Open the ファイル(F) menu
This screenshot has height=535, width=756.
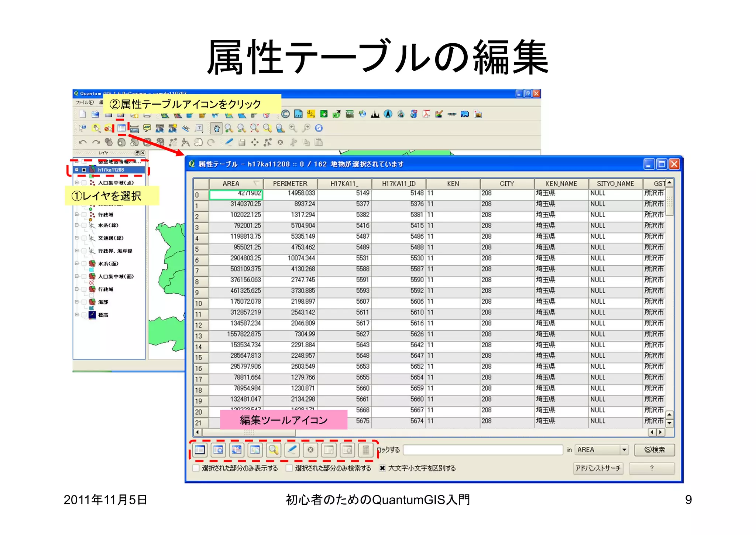click(85, 102)
